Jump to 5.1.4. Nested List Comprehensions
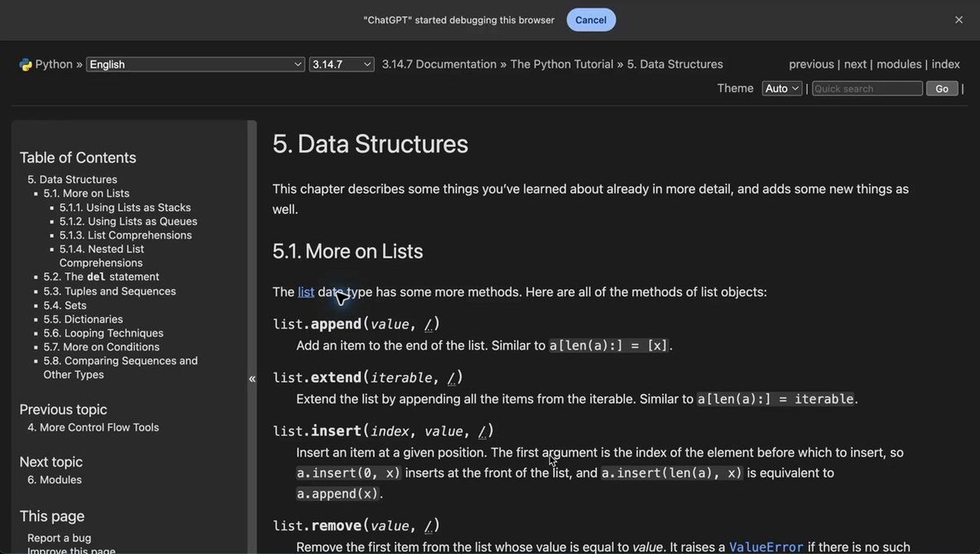Image resolution: width=980 pixels, height=554 pixels. pyautogui.click(x=102, y=256)
